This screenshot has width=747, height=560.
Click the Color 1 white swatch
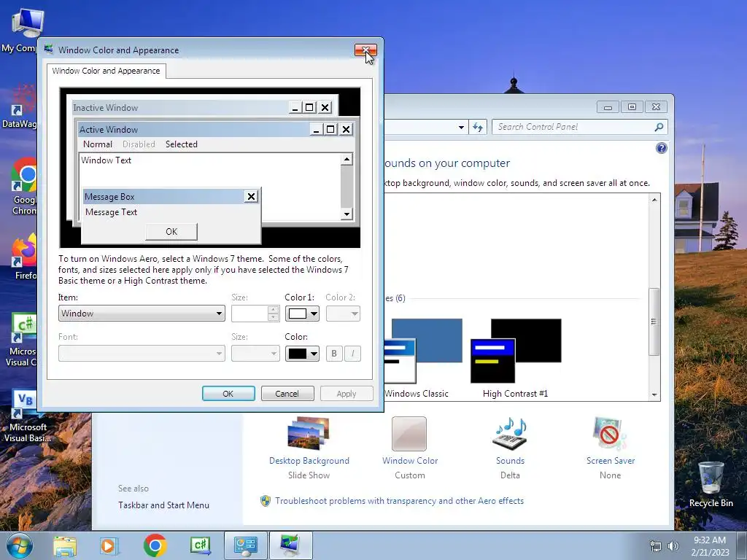(x=298, y=314)
